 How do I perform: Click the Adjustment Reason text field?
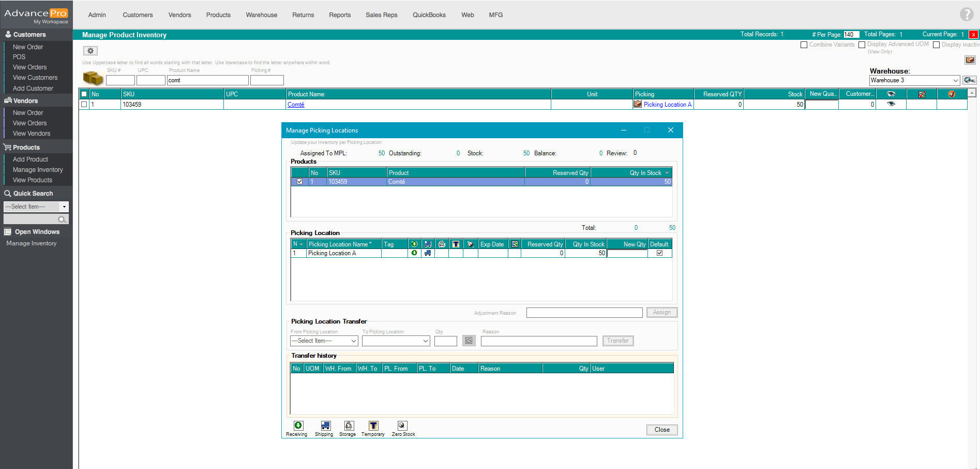[584, 313]
